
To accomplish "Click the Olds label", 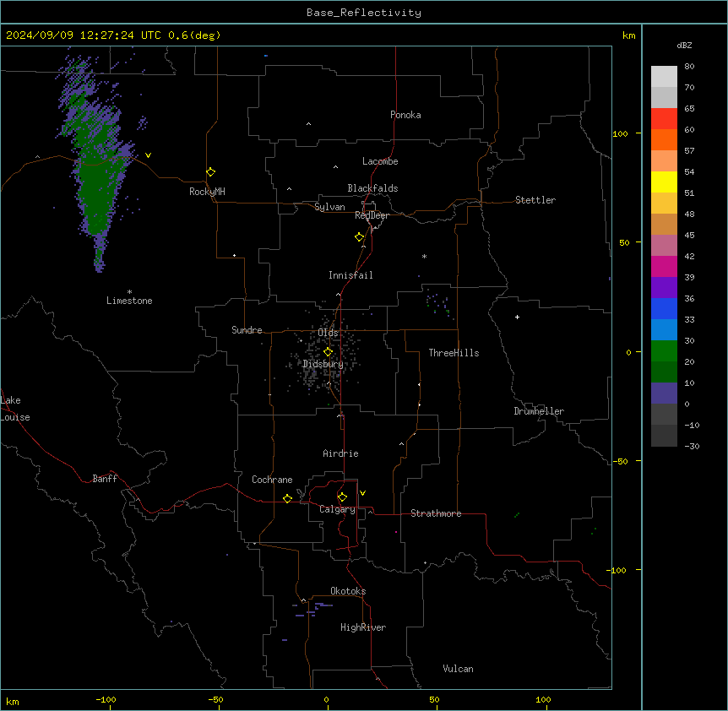I will click(x=328, y=333).
